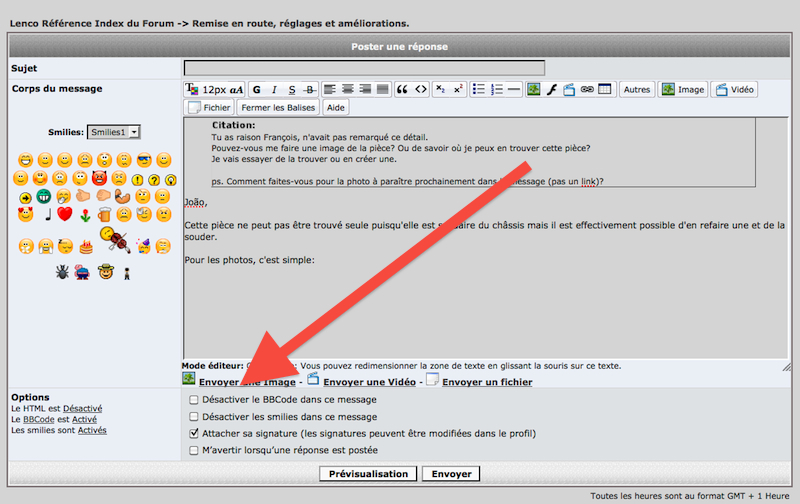The width and height of the screenshot is (800, 504).
Task: Open the Smilies1 dropdown
Action: (113, 132)
